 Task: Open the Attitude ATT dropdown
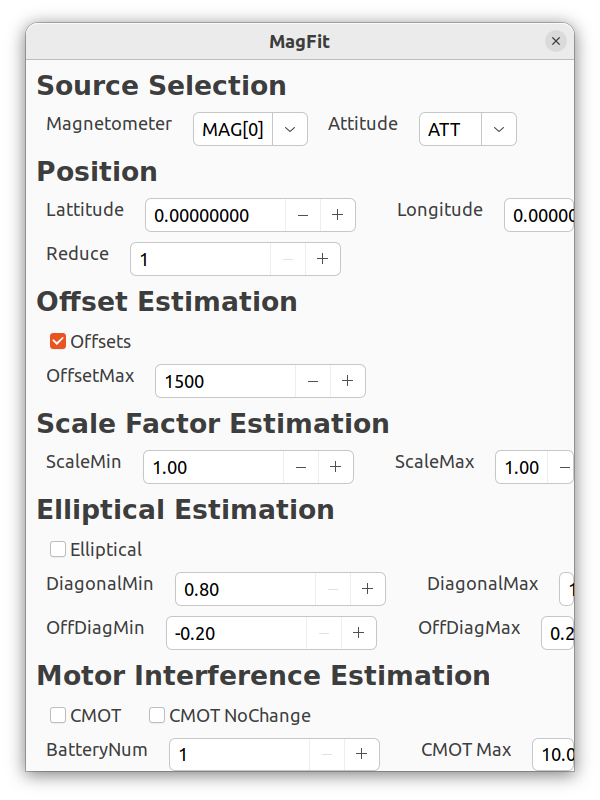click(500, 129)
